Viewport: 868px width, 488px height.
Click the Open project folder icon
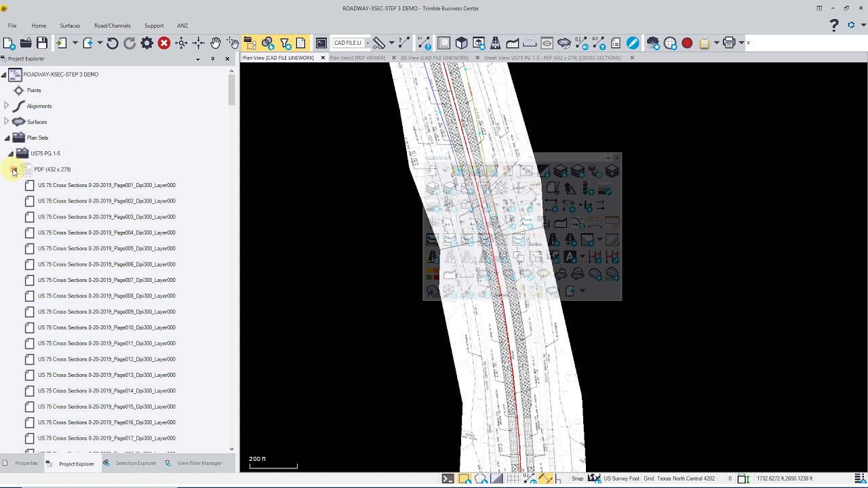25,43
